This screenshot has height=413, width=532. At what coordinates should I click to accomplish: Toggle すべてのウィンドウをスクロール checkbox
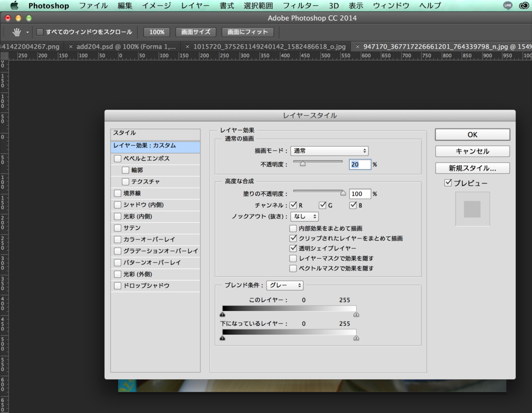(40, 32)
